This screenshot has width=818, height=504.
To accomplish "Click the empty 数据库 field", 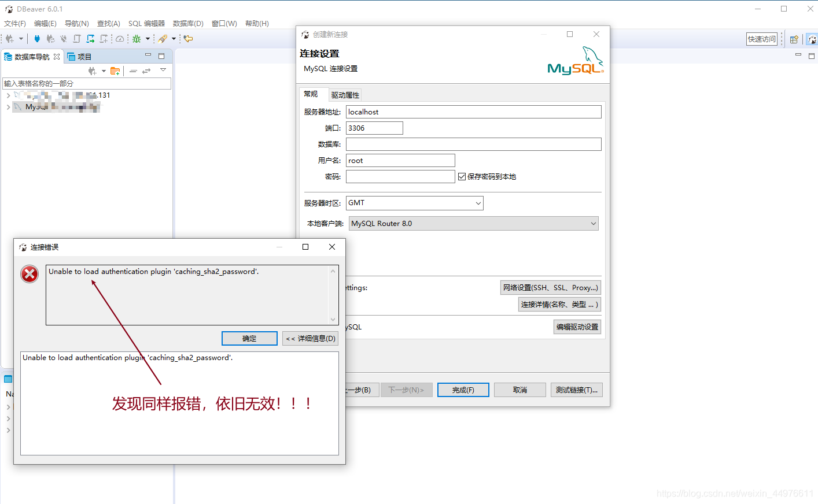I will pos(474,144).
